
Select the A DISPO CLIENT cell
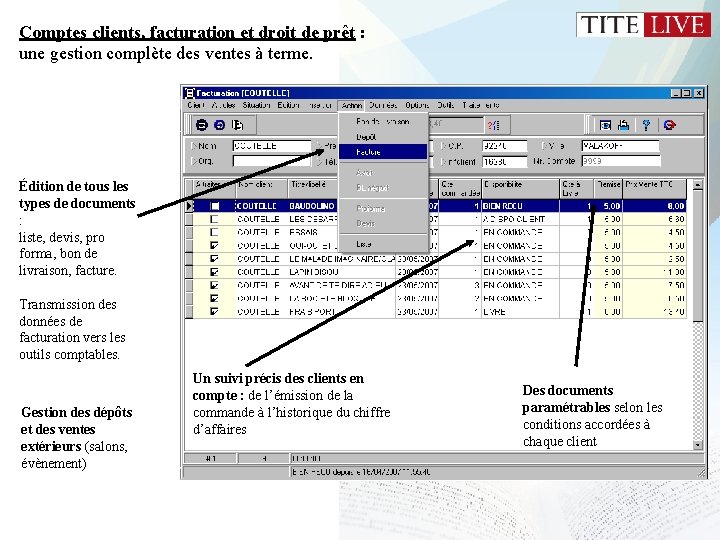tap(521, 219)
